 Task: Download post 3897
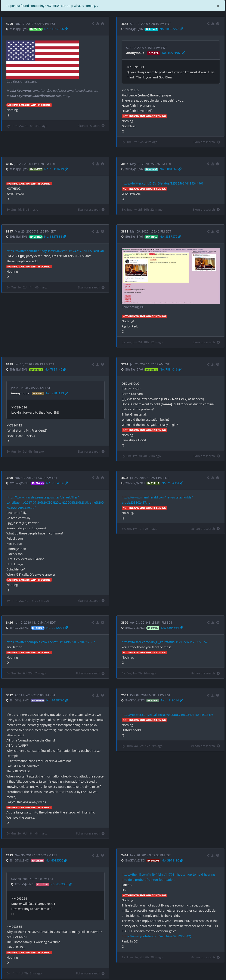98,231
